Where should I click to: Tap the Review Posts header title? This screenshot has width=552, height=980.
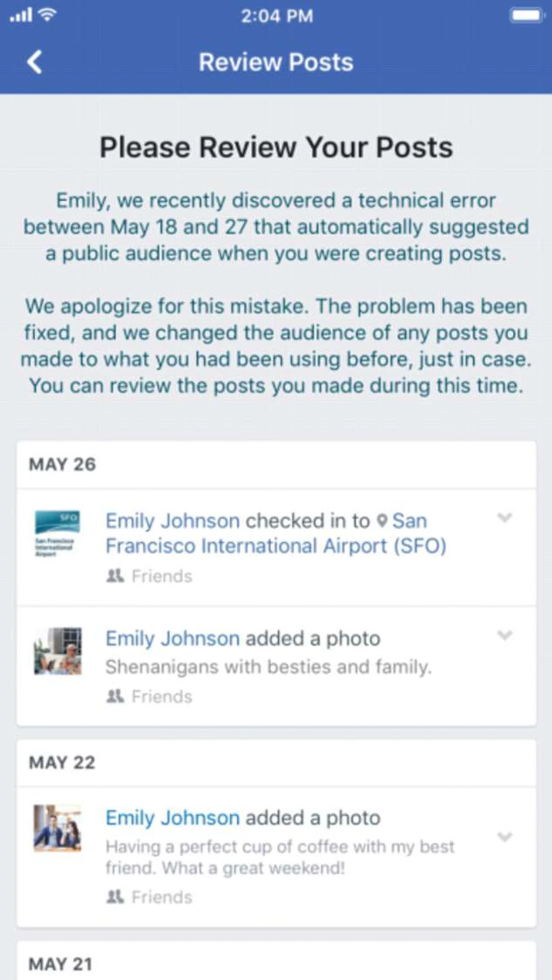(276, 62)
